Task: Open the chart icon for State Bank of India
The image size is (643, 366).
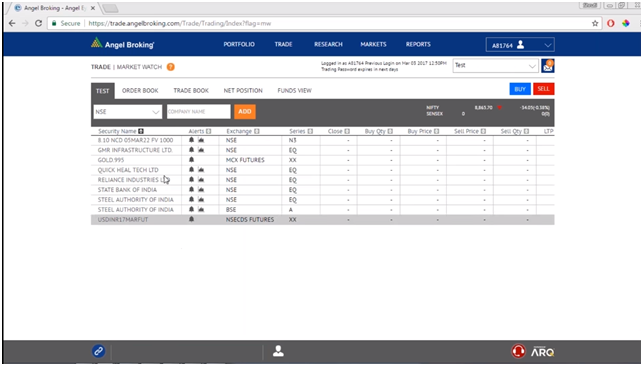Action: click(201, 189)
